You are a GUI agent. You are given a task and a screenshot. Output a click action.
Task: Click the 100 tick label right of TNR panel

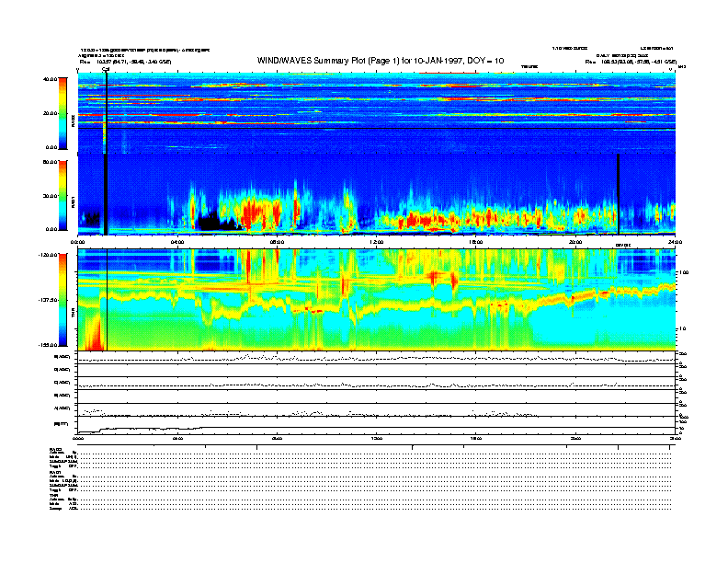(x=684, y=272)
